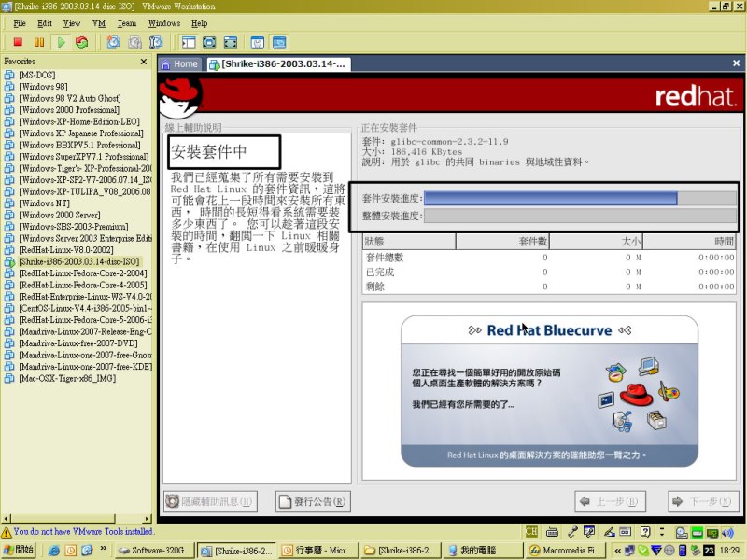Viewport: 747px width, 560px height.
Task: Open the Edit menu
Action: [44, 23]
